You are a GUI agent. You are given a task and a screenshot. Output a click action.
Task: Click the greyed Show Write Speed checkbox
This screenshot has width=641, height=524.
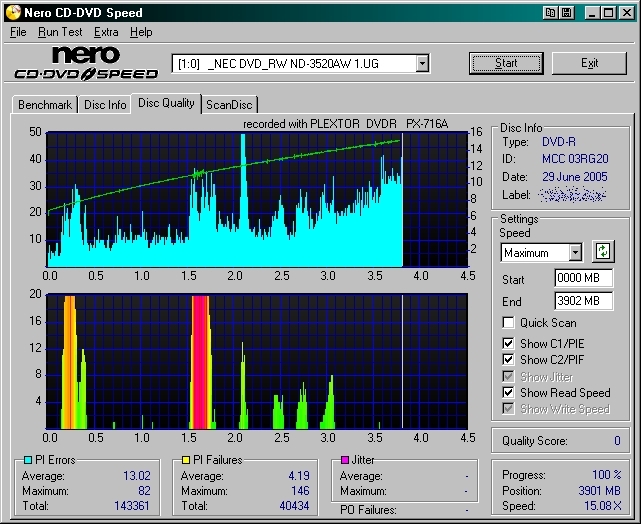pyautogui.click(x=508, y=408)
